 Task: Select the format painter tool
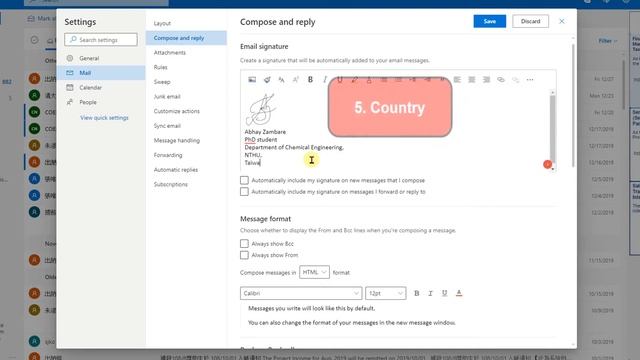click(267, 80)
